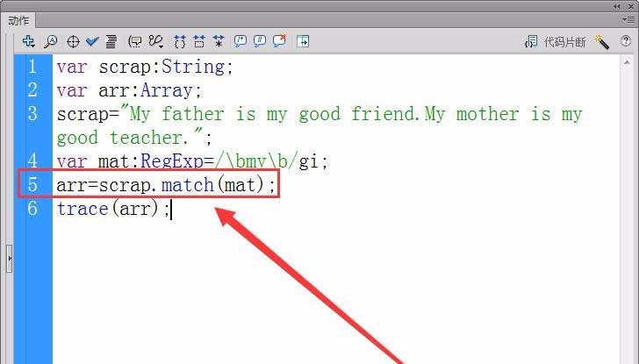
Task: Open Help question mark icon
Action: click(626, 41)
